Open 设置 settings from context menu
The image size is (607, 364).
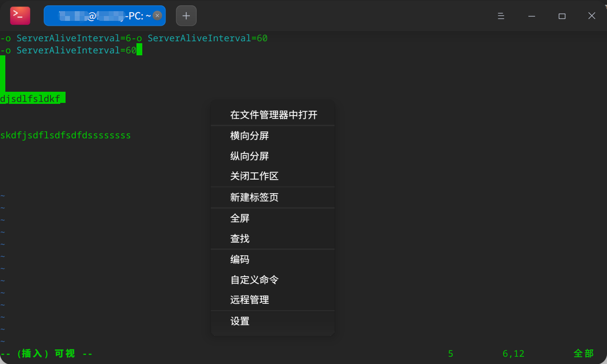click(x=273, y=321)
